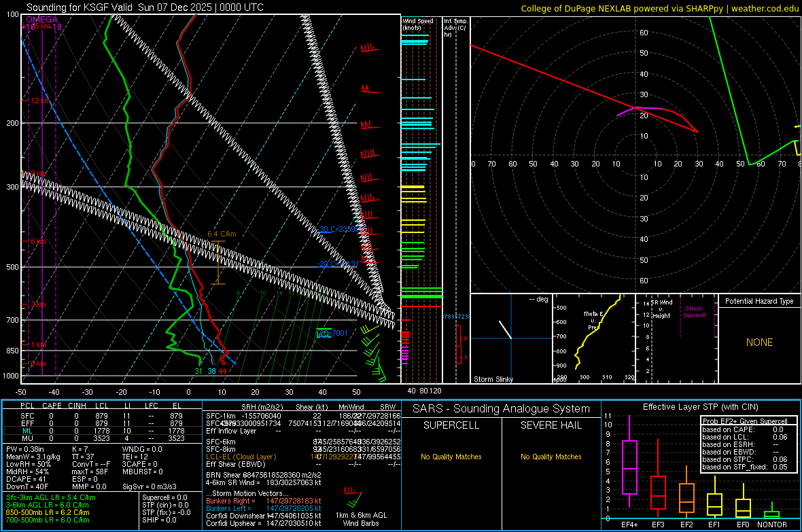The height and width of the screenshot is (532, 802).
Task: Click the orange '6.4 C/km' lapse rate label
Action: [x=222, y=234]
